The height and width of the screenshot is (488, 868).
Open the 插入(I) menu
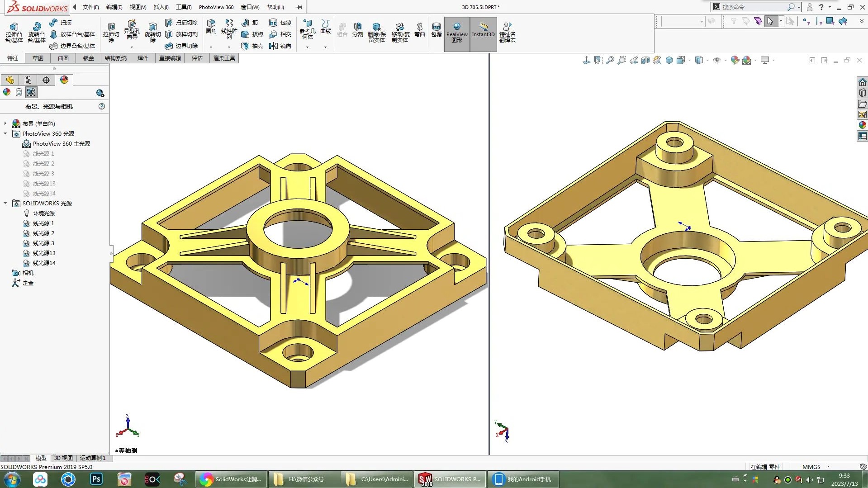[161, 7]
